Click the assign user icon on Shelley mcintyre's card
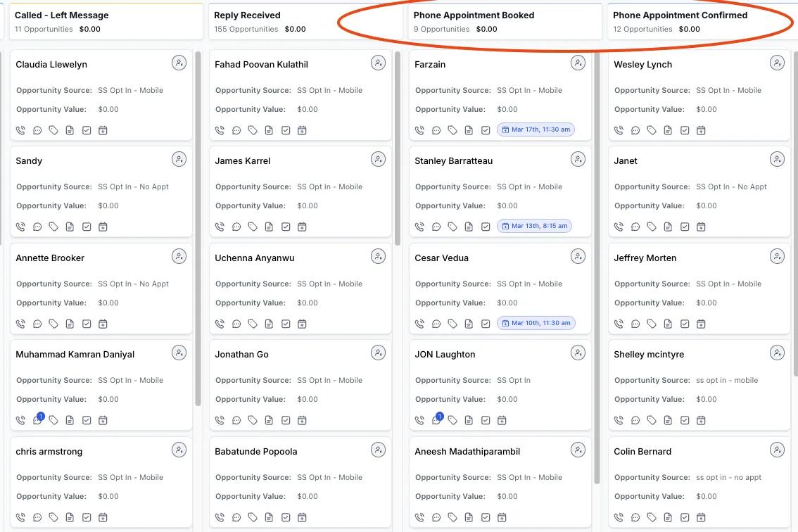Viewport: 798px width, 532px height. click(x=777, y=353)
